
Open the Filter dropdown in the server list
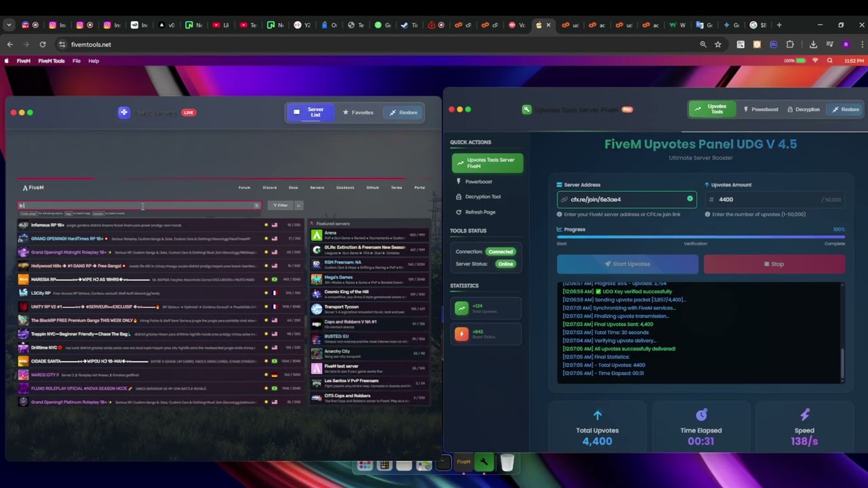[x=279, y=205]
